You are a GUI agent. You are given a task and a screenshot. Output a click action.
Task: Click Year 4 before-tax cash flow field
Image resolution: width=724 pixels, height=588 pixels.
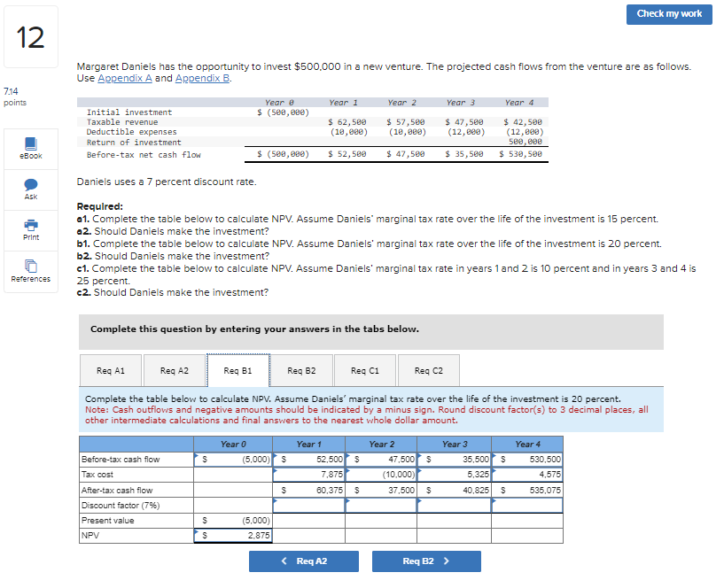527,460
